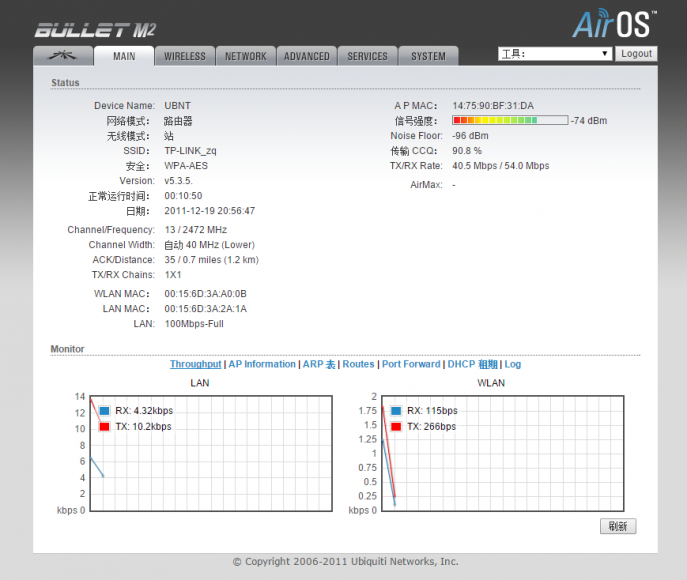The height and width of the screenshot is (580, 687).
Task: Select the WLAN MAC 00:15:6D:3A:A0:0B
Action: click(205, 294)
